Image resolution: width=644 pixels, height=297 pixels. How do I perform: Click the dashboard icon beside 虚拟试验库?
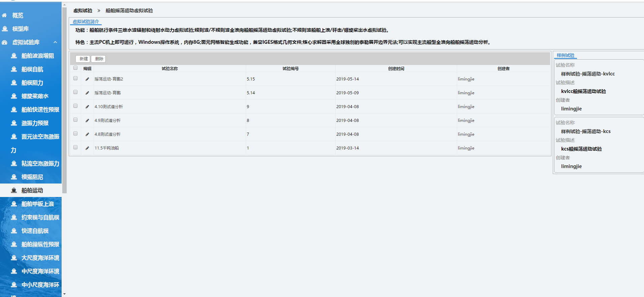click(x=4, y=42)
